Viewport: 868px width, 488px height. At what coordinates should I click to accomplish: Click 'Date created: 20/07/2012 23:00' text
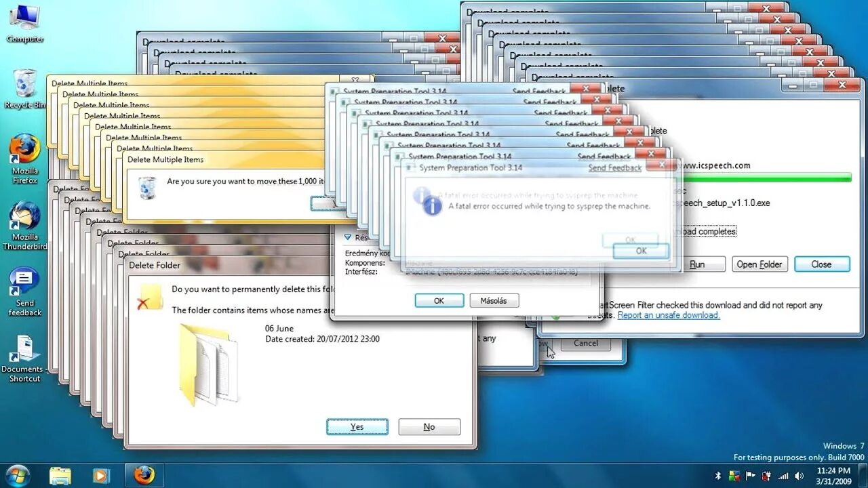click(x=322, y=339)
